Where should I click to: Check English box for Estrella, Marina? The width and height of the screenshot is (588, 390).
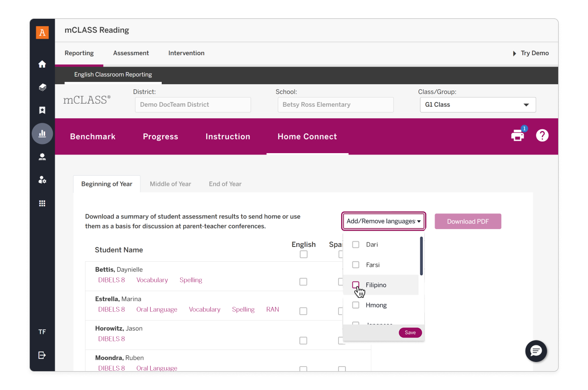point(303,311)
